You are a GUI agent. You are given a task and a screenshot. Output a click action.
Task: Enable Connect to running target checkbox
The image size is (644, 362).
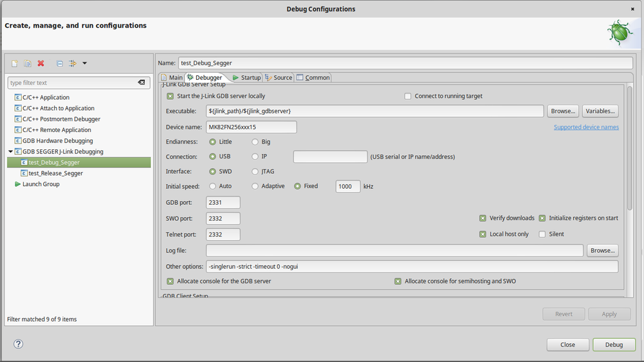point(407,96)
